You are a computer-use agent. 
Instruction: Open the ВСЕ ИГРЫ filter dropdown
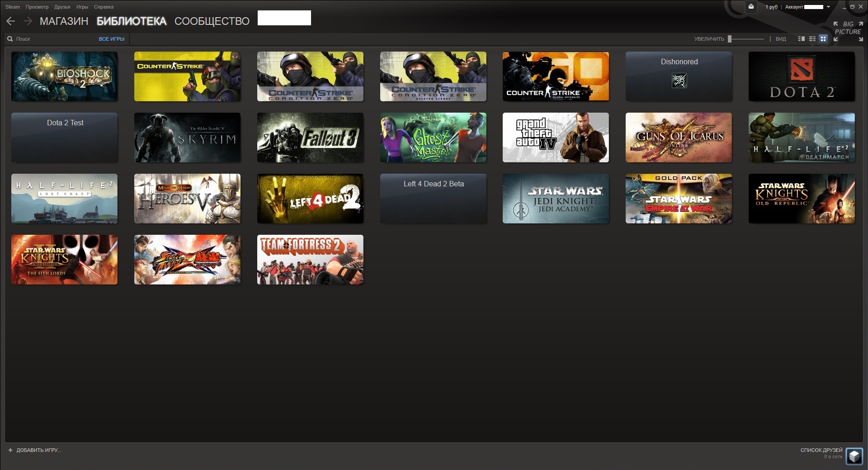click(x=112, y=39)
